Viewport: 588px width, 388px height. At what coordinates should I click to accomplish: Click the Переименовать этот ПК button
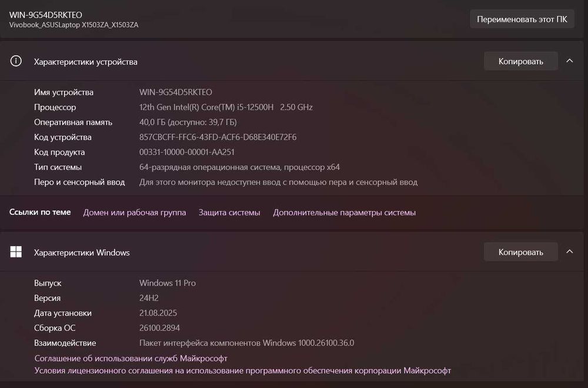[522, 19]
